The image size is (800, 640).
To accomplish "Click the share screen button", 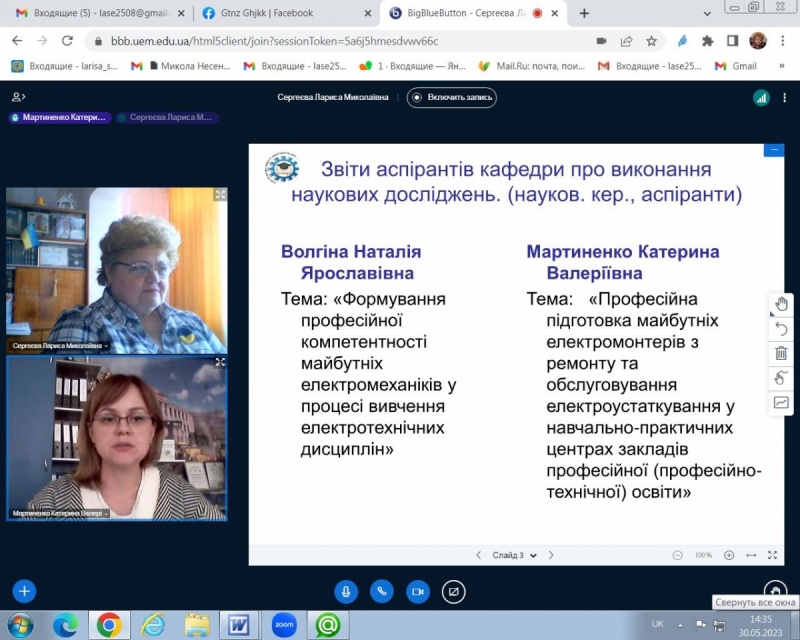I will coord(453,591).
